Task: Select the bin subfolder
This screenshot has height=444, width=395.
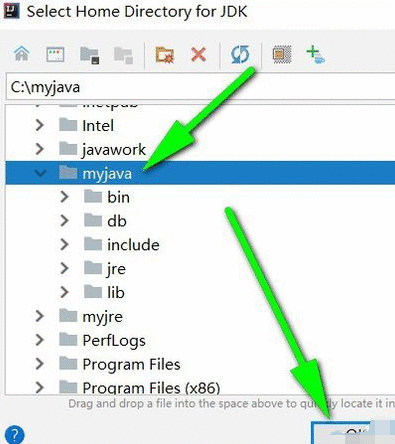Action: (x=200, y=197)
